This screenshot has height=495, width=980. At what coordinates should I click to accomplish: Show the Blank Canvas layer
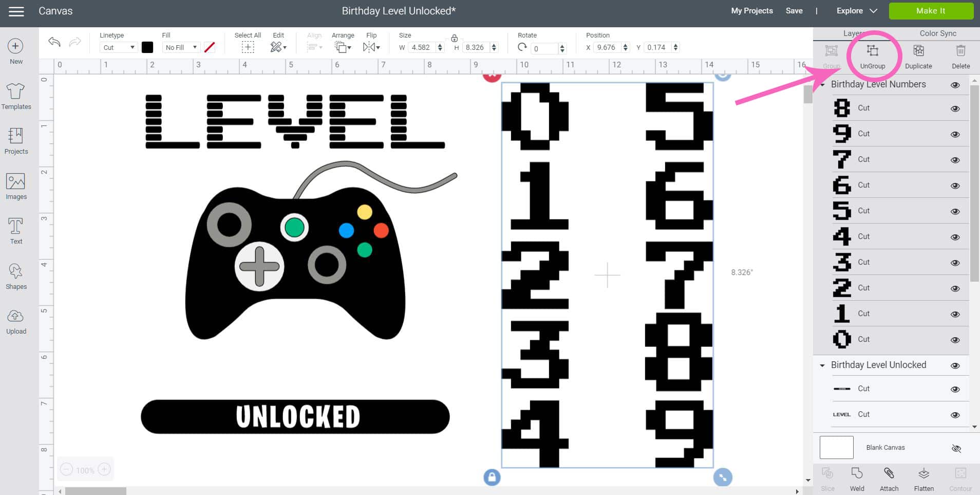(x=956, y=448)
